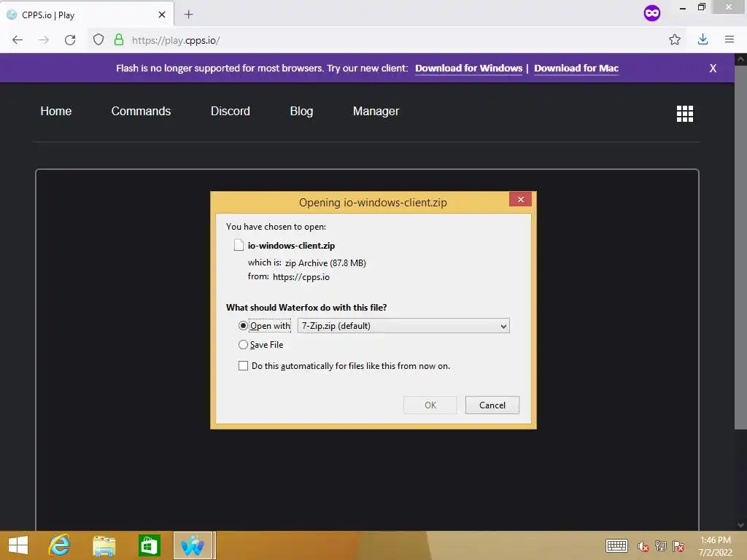
Task: Click the Waterfox taskbar icon
Action: coord(193,545)
